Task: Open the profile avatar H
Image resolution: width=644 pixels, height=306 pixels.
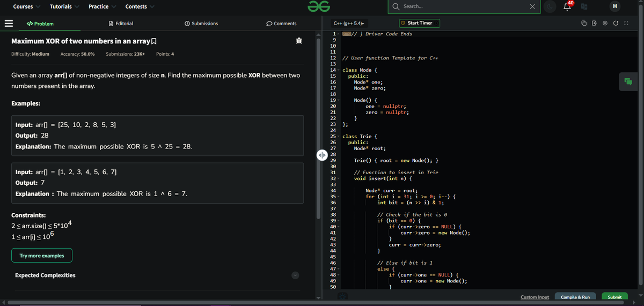Action: tap(614, 6)
